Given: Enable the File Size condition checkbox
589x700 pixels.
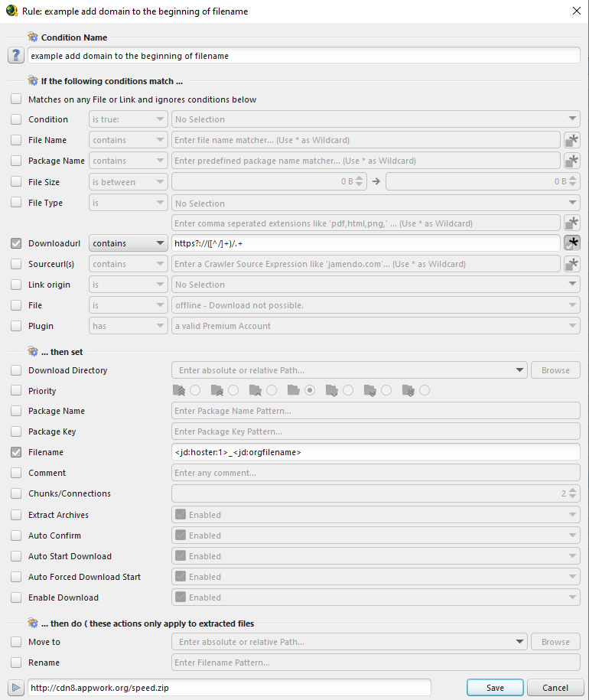Looking at the screenshot, I should pos(16,182).
